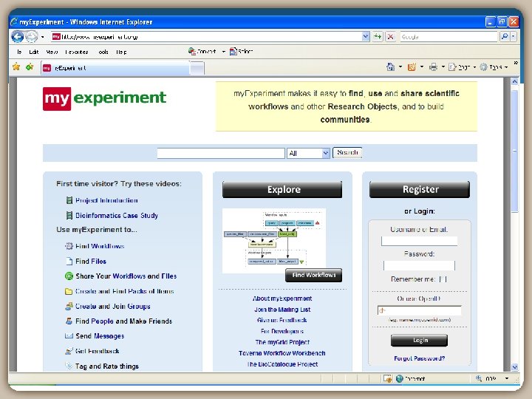532x399 pixels.
Task: Open the Page menu in command bar
Action: [x=462, y=67]
